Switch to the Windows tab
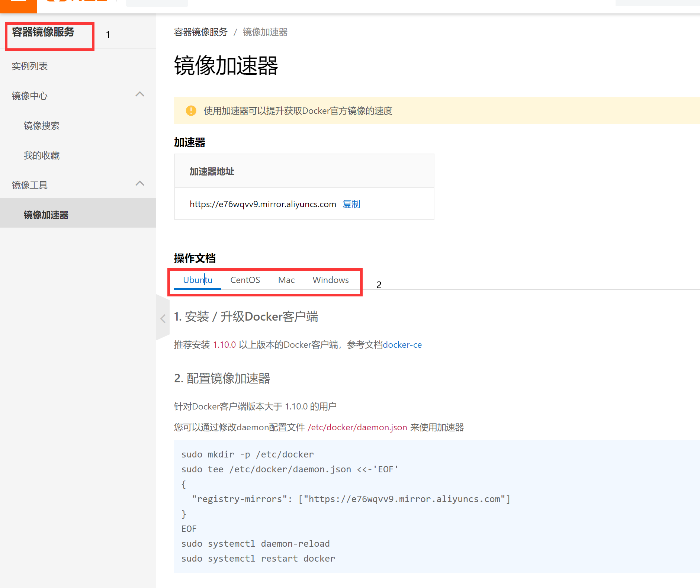Image resolution: width=700 pixels, height=588 pixels. [x=331, y=280]
